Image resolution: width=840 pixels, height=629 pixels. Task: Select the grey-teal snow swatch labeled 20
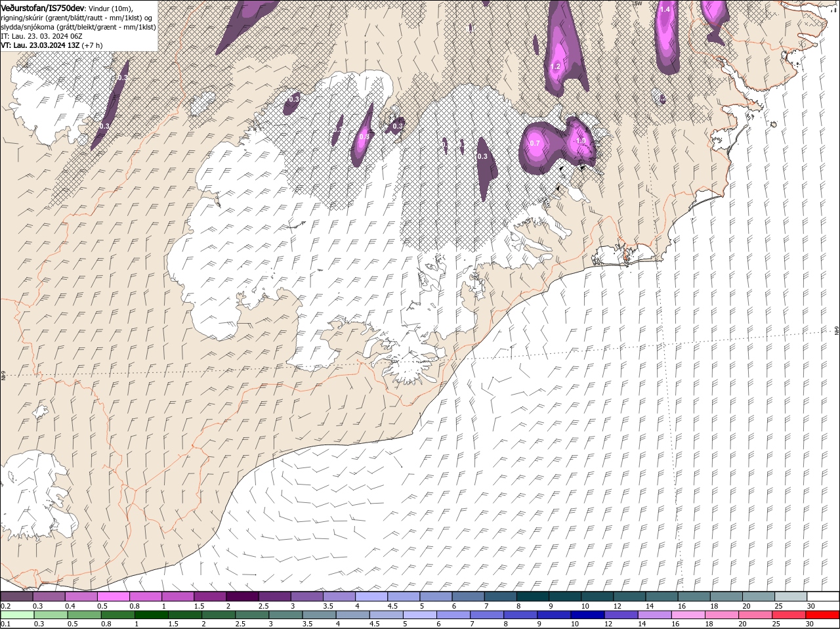tap(758, 596)
